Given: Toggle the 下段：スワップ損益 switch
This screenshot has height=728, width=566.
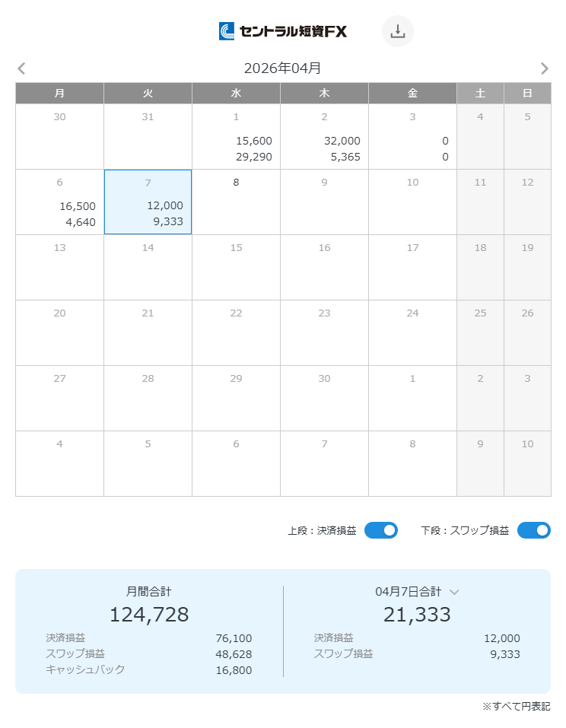Looking at the screenshot, I should (533, 530).
